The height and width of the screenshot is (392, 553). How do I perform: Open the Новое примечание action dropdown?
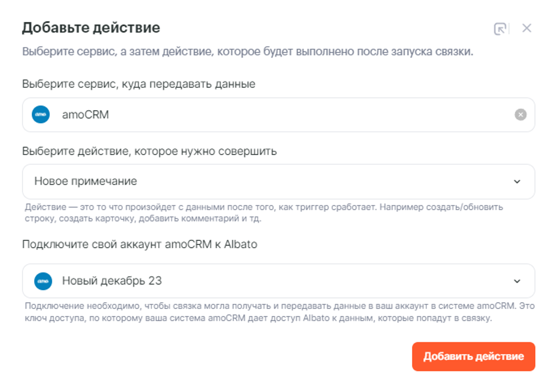(279, 182)
